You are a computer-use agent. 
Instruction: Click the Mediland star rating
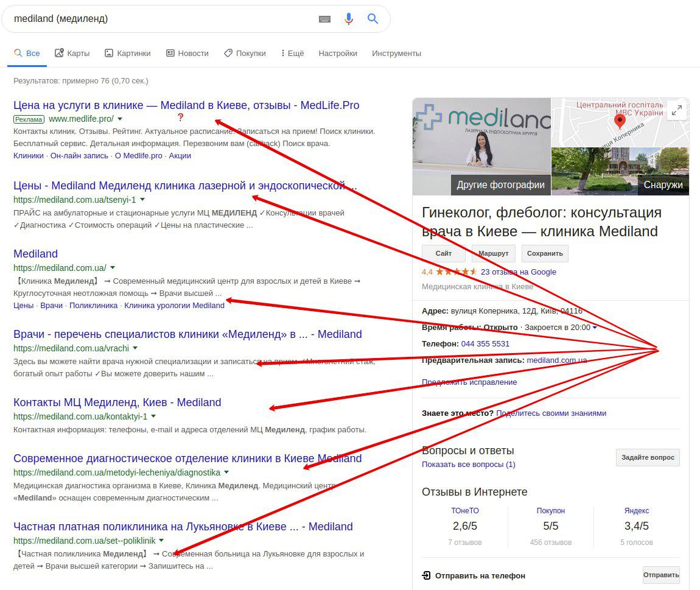(x=457, y=272)
